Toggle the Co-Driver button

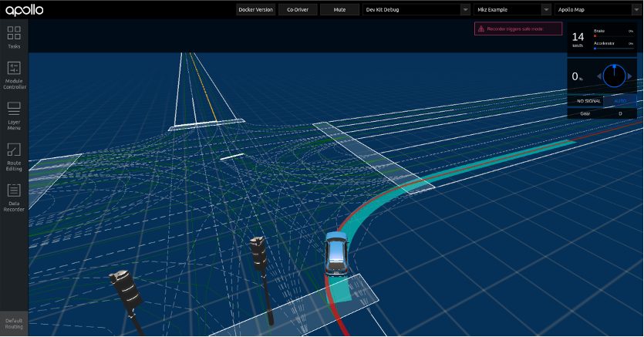298,9
